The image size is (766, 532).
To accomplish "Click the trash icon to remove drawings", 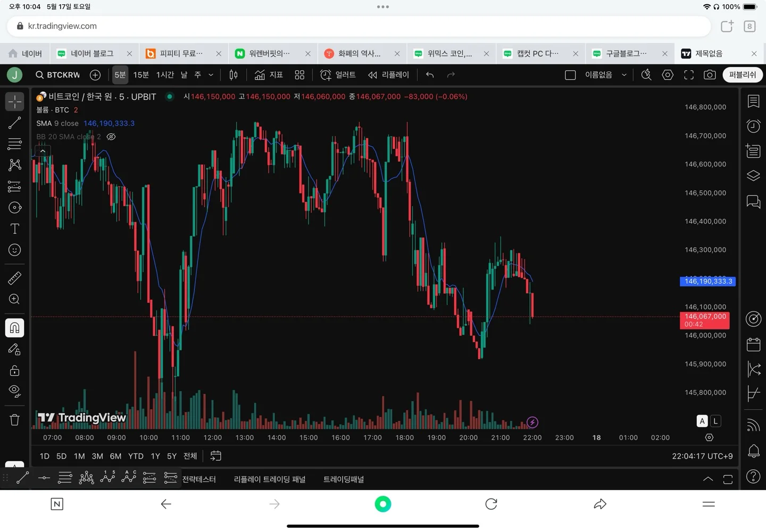I will click(14, 420).
